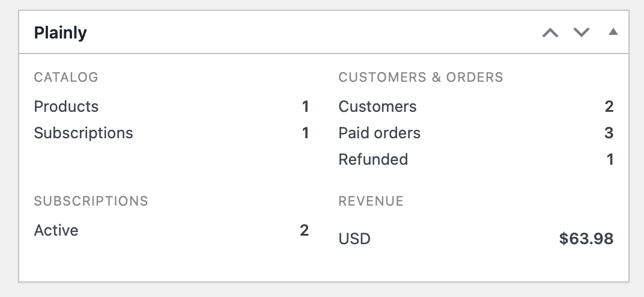644x297 pixels.
Task: Click the CATALOG section heading
Action: coord(66,77)
